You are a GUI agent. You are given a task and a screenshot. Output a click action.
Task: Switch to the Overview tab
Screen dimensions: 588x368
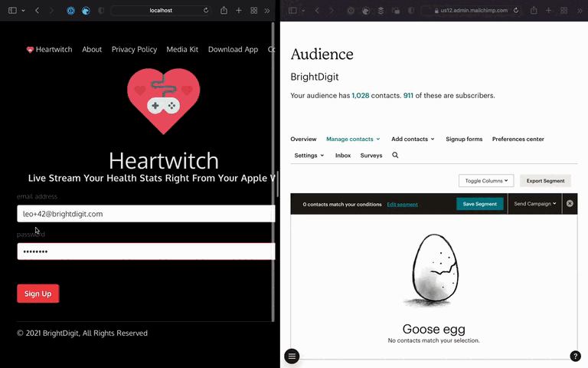[303, 139]
